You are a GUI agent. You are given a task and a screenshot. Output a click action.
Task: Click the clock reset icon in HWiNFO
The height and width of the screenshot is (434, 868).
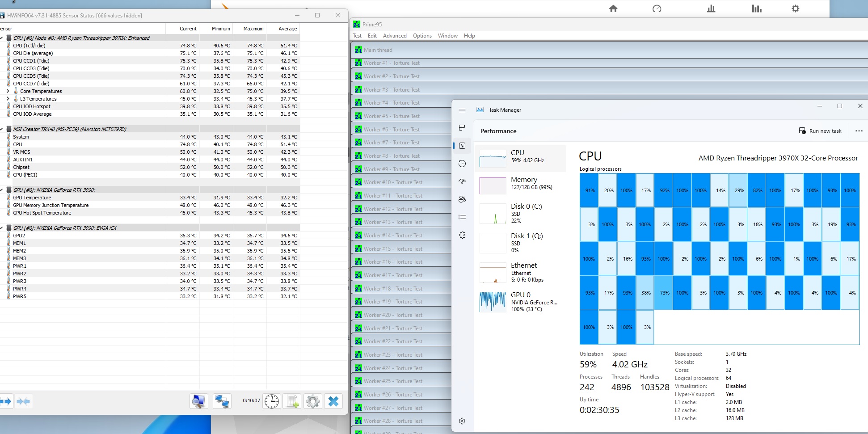tap(272, 401)
